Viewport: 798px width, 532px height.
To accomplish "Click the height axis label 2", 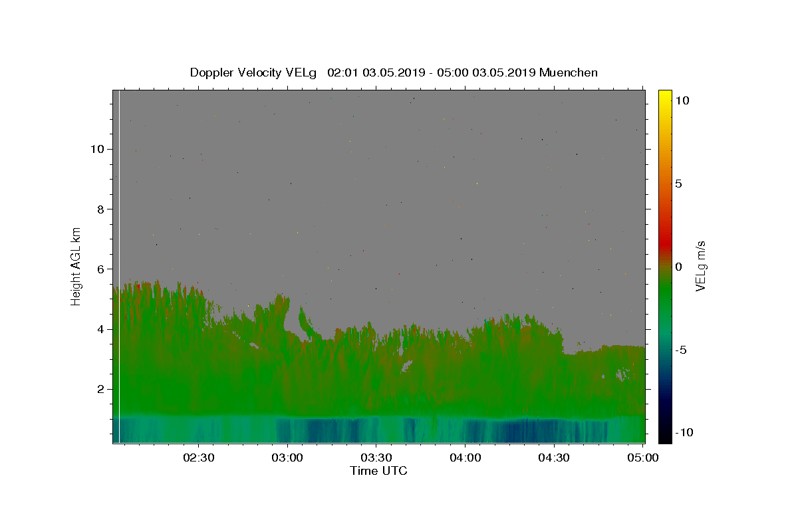I will (x=100, y=389).
